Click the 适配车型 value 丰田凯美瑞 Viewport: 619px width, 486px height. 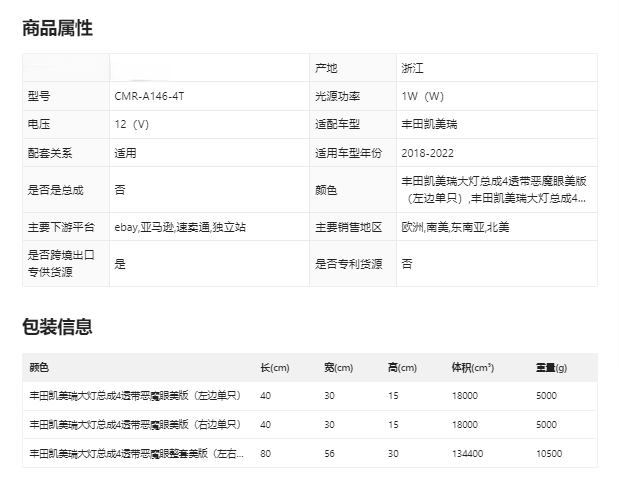click(x=429, y=124)
